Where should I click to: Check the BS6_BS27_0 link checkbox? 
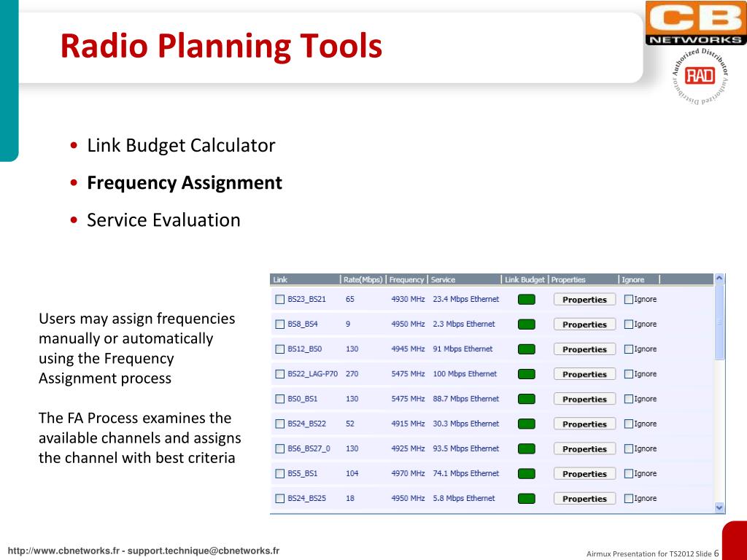pyautogui.click(x=279, y=448)
